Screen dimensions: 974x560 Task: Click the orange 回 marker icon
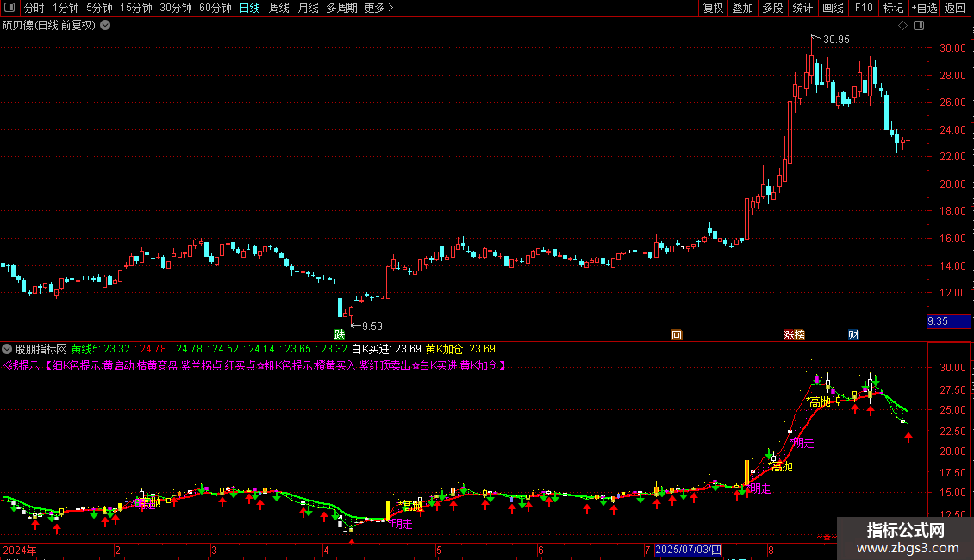pos(677,335)
